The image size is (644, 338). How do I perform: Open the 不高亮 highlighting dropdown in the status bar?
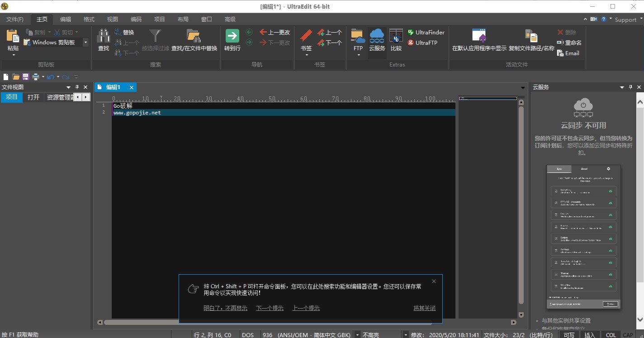pos(406,335)
